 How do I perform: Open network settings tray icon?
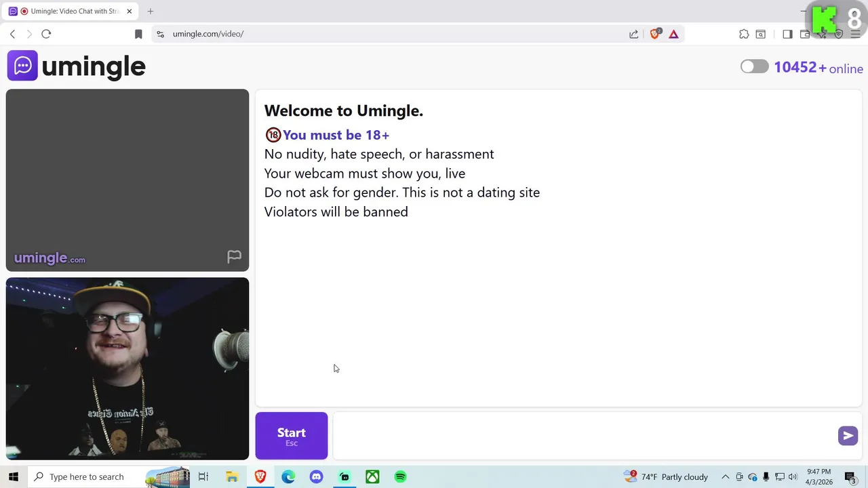(780, 476)
